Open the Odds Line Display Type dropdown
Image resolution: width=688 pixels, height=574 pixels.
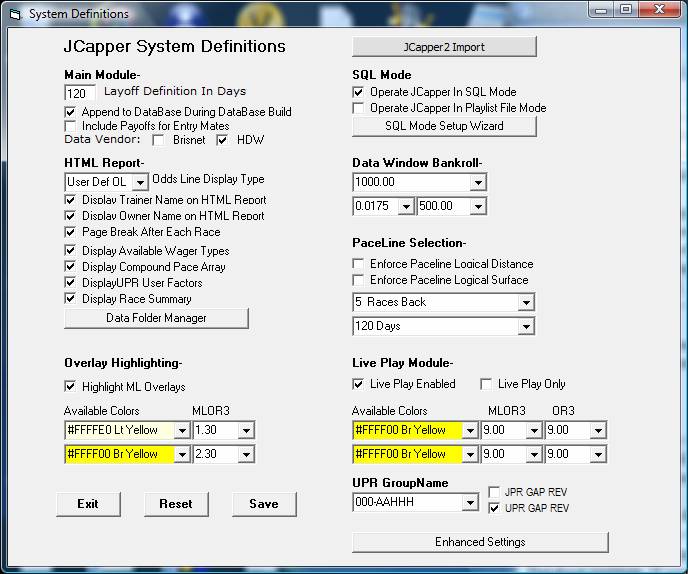coord(140,182)
